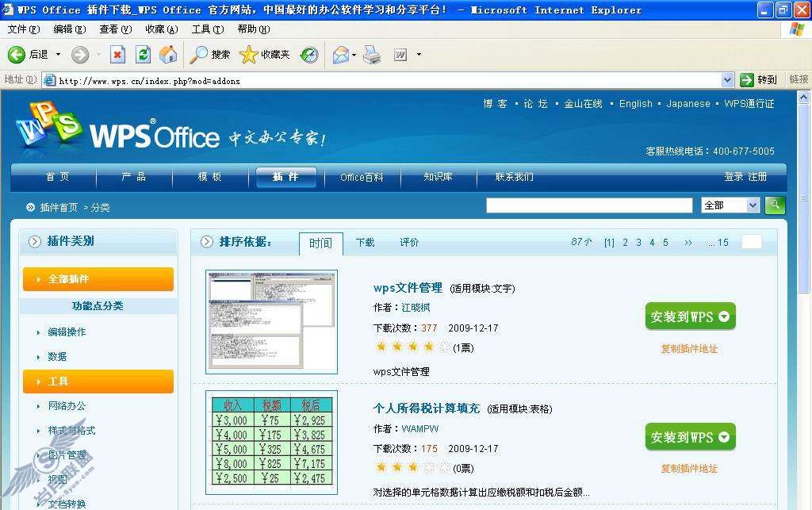Click the 注册 link
Image resolution: width=812 pixels, height=510 pixels.
click(757, 177)
